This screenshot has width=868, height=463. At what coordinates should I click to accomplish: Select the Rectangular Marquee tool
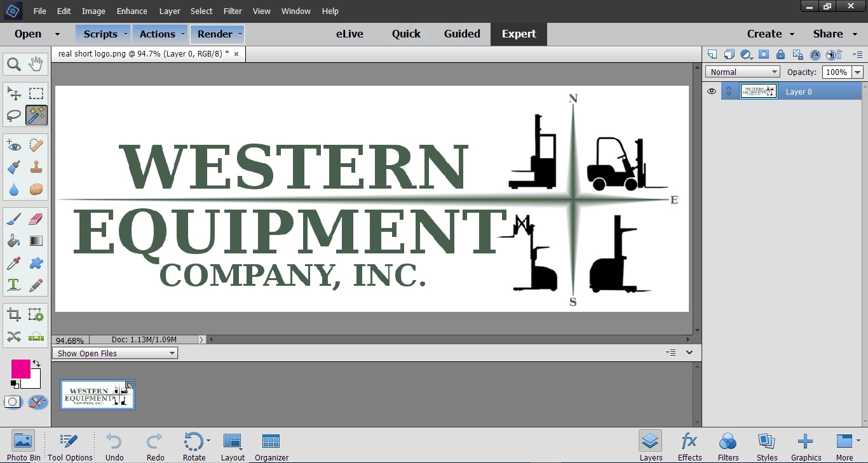click(x=36, y=94)
